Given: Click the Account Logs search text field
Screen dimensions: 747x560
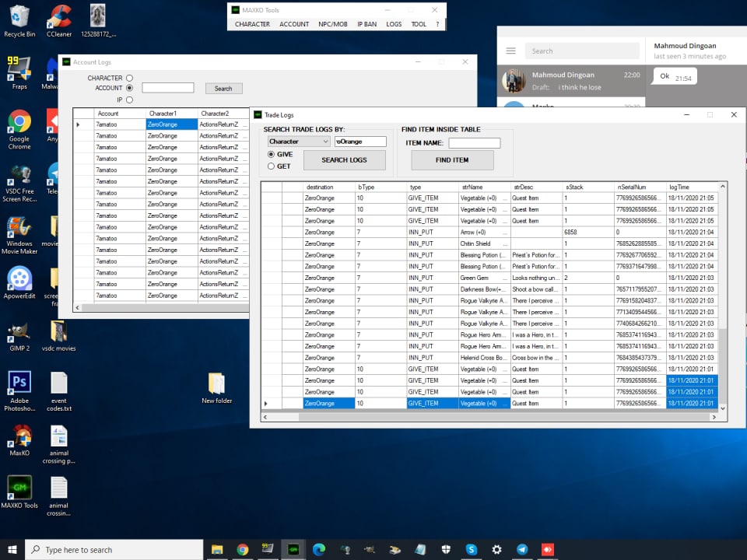Looking at the screenshot, I should click(x=168, y=88).
